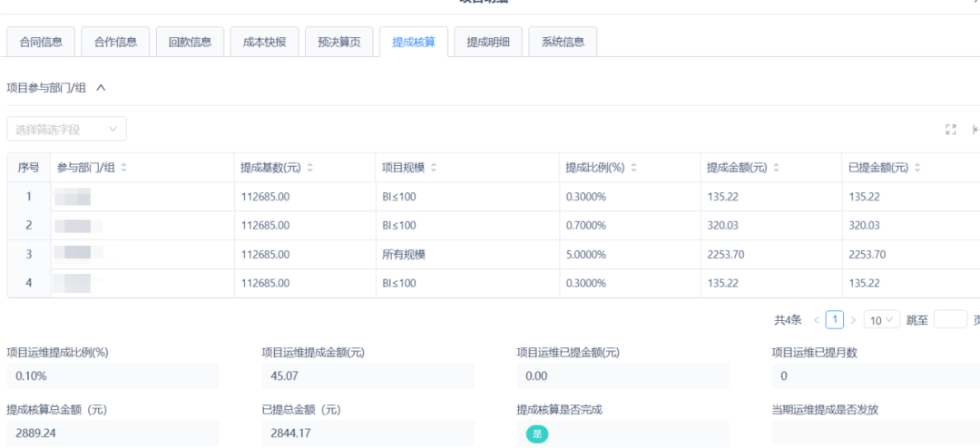The height and width of the screenshot is (448, 980).
Task: Click the 0.10% 项目运维提成比例 field
Action: (113, 376)
